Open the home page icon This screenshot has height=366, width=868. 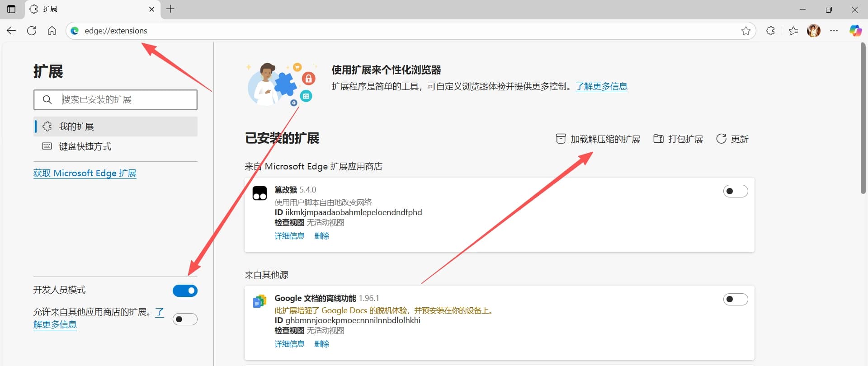[x=52, y=31]
